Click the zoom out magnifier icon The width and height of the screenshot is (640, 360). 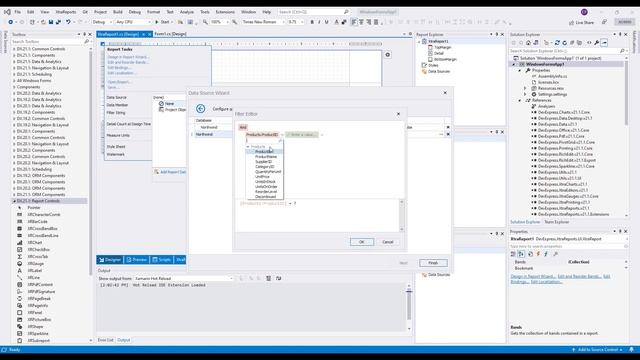pyautogui.click(x=205, y=22)
